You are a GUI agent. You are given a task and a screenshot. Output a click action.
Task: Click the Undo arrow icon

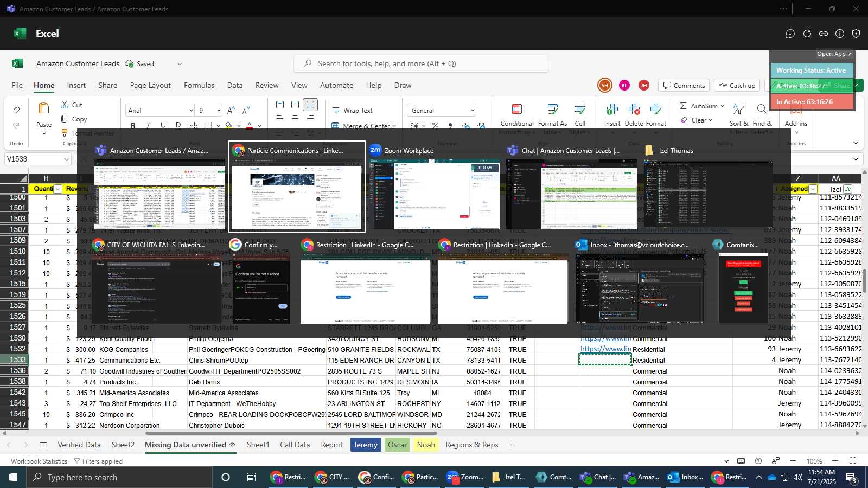point(16,110)
